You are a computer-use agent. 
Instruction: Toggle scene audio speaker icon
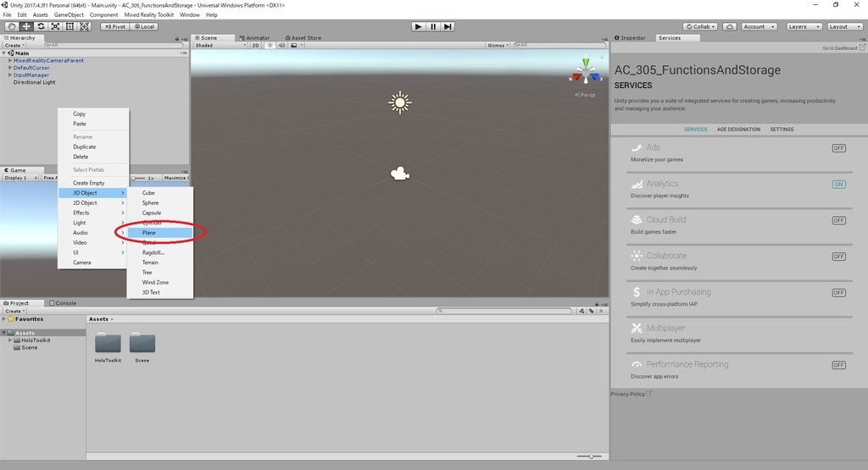281,46
